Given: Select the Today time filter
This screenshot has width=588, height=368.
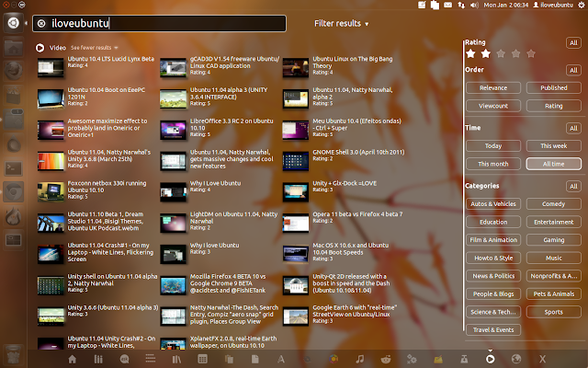Looking at the screenshot, I should click(x=493, y=145).
